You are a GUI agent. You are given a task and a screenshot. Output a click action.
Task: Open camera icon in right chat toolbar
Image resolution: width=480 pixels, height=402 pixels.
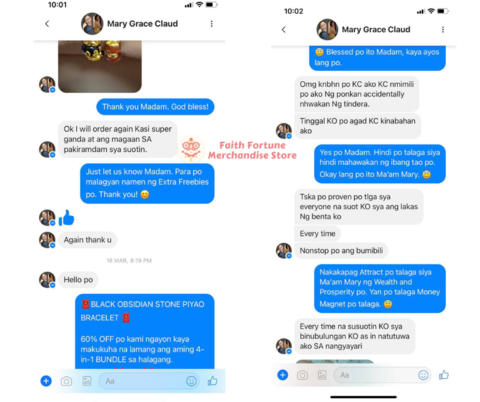pyautogui.click(x=302, y=375)
